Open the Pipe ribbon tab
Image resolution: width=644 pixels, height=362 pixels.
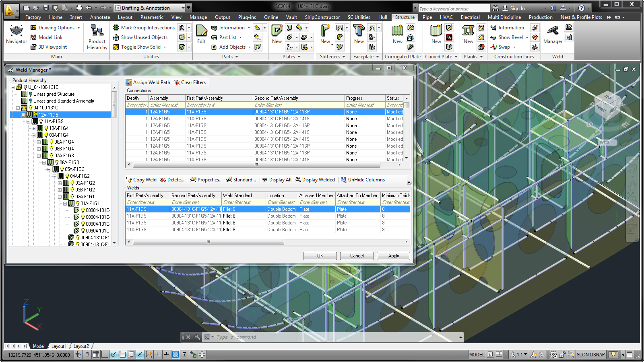coord(427,17)
